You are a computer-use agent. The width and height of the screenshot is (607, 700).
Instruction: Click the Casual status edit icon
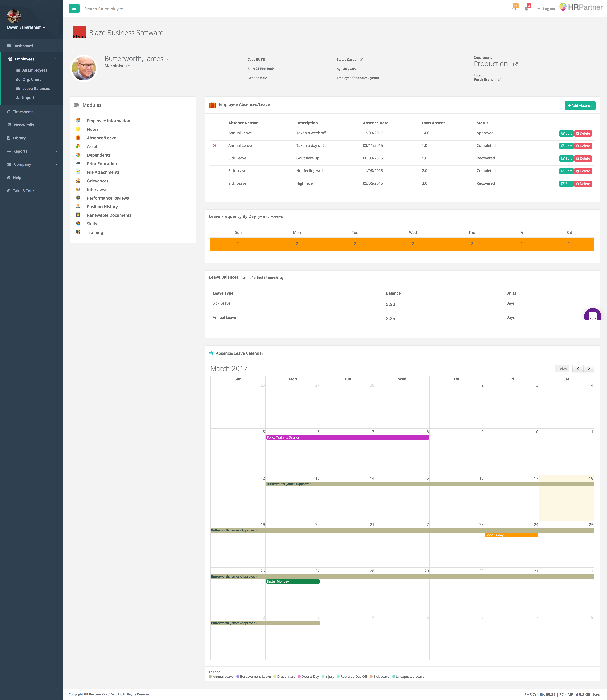pyautogui.click(x=361, y=60)
